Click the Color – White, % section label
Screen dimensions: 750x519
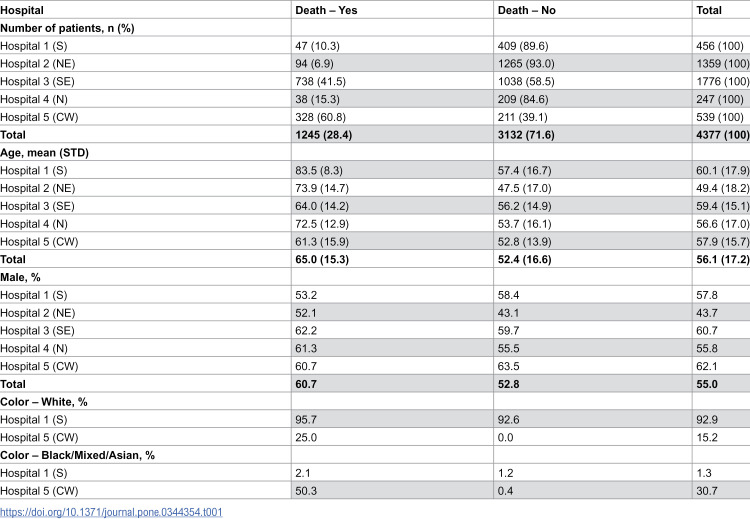pos(44,402)
